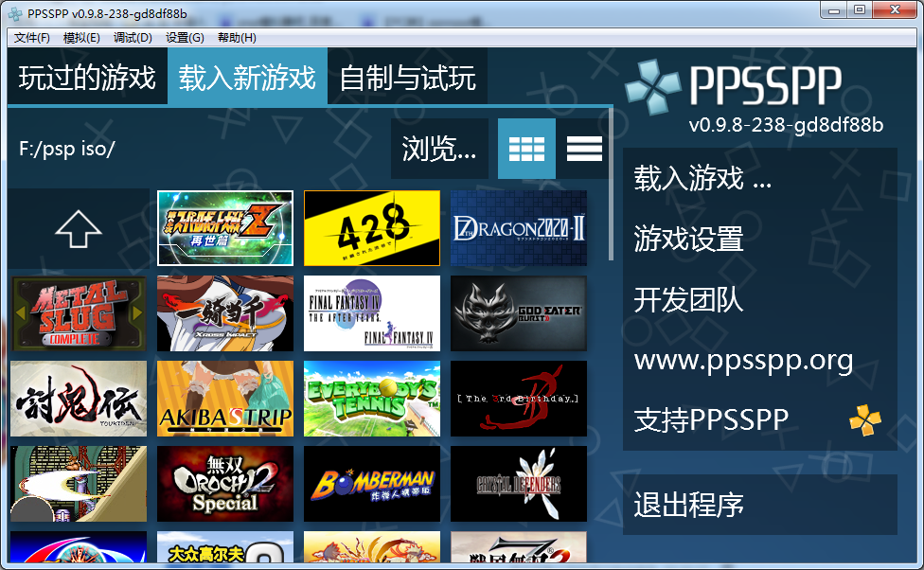
Task: Open the Dragon 2020-II game
Action: pyautogui.click(x=519, y=228)
